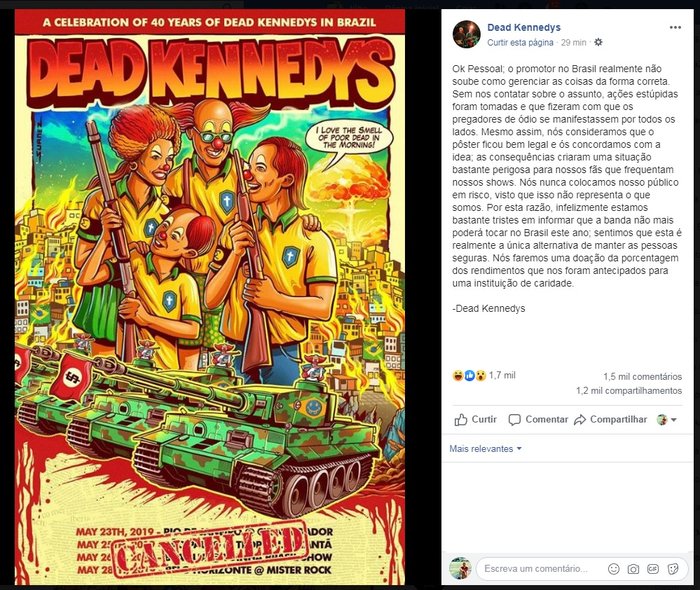The width and height of the screenshot is (700, 590).
Task: Insert a GIF using the GIF icon
Action: [x=653, y=569]
